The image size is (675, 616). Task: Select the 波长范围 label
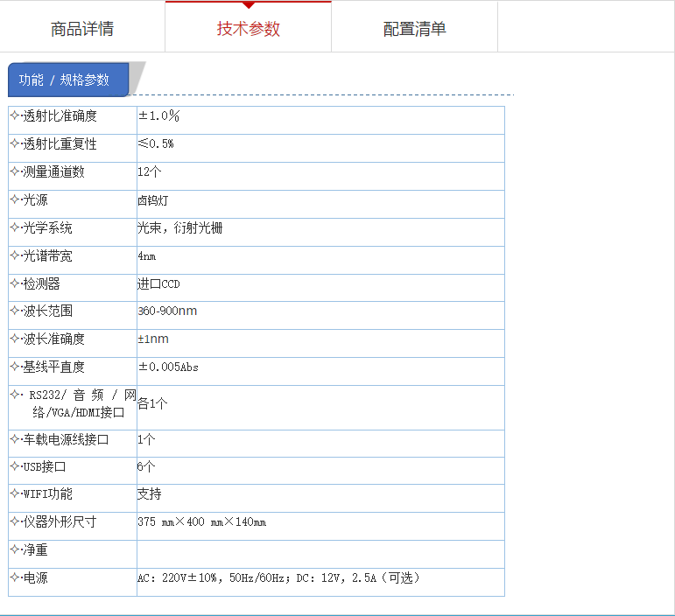point(47,311)
